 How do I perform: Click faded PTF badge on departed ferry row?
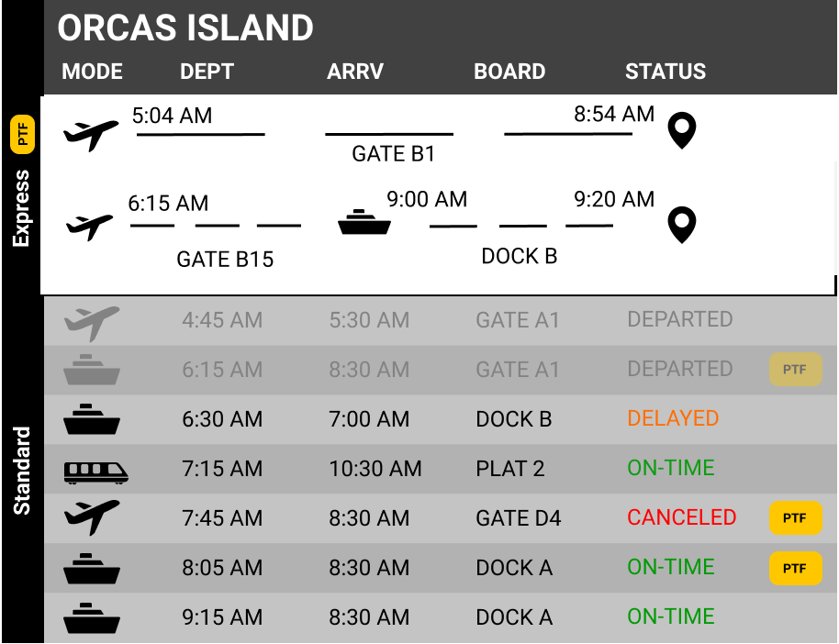795,370
